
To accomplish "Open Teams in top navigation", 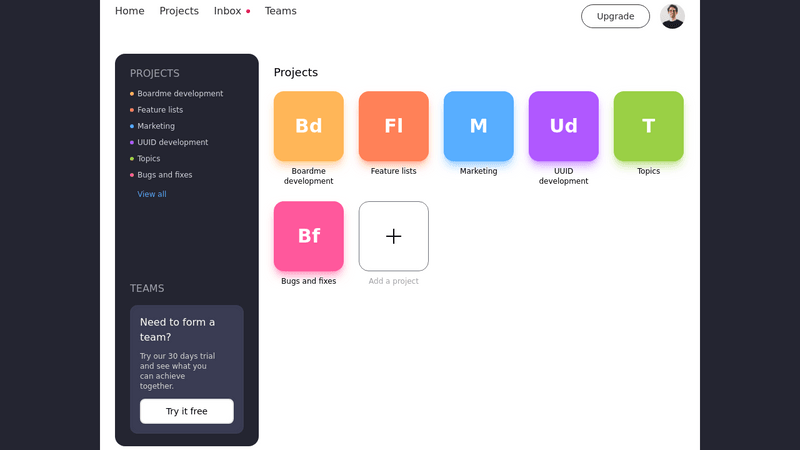I will coord(281,11).
